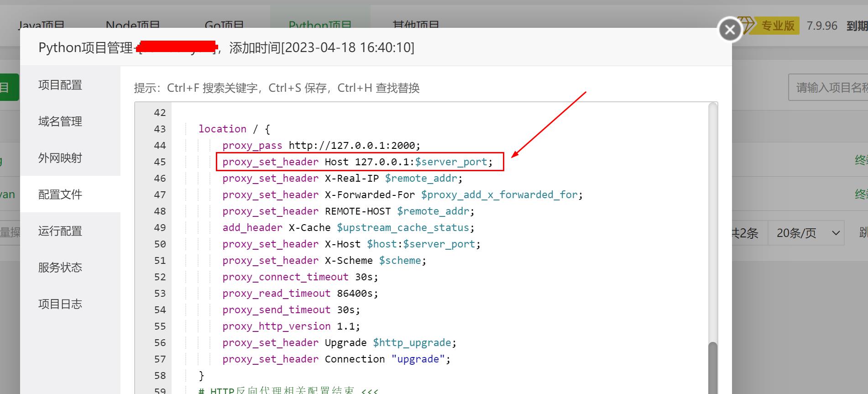Click the X-Scheme $scheme line
Viewport: 868px width, 394px height.
click(324, 260)
